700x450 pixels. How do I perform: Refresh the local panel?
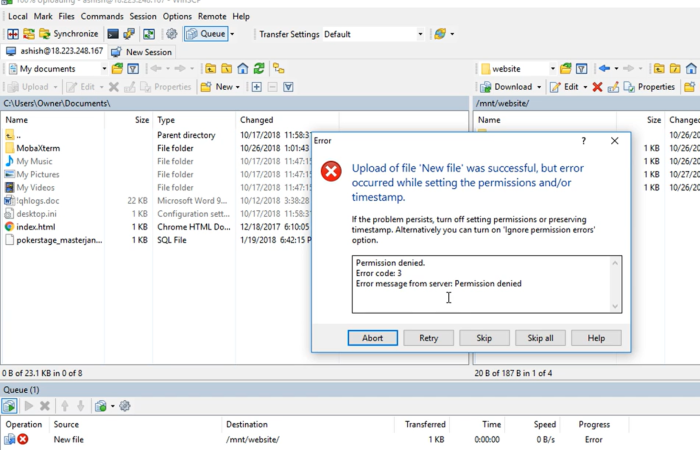click(x=259, y=69)
